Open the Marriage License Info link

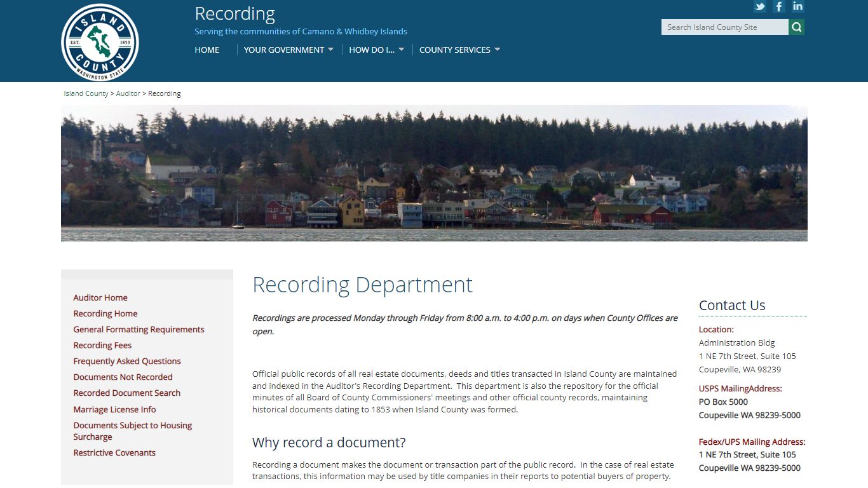pyautogui.click(x=114, y=409)
